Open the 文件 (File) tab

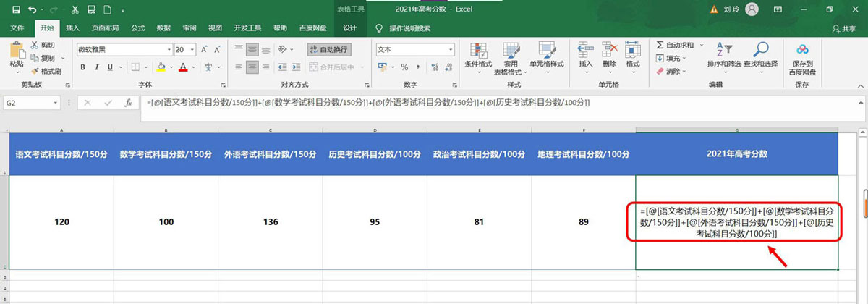coord(17,28)
